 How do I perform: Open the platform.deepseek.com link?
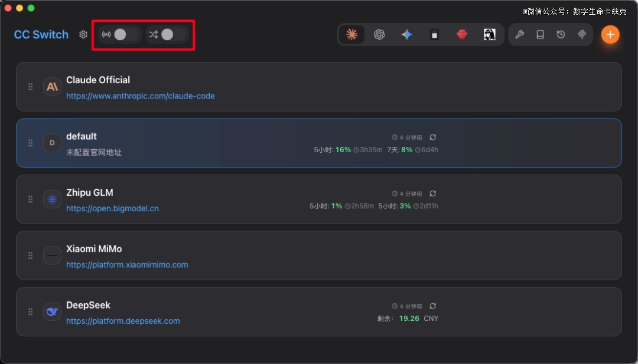pos(123,321)
